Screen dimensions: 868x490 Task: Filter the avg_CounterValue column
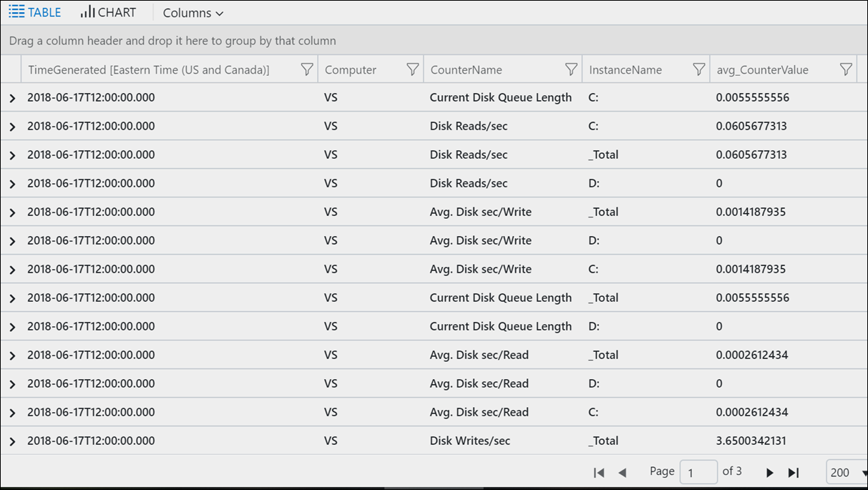[x=846, y=69]
